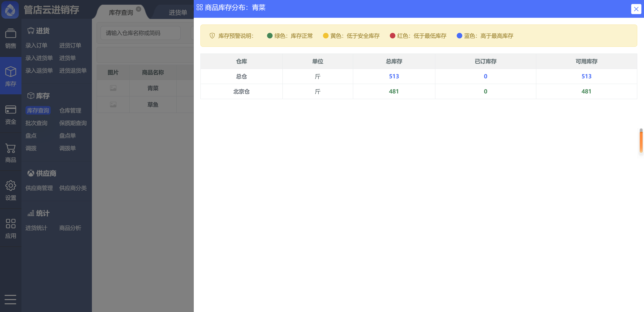Click the blue 高于最高库存 legend dot
Image resolution: width=644 pixels, height=312 pixels.
[x=459, y=36]
